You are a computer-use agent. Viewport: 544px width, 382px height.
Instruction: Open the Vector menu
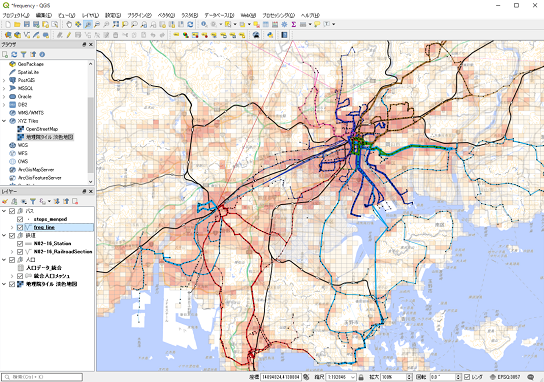pyautogui.click(x=166, y=15)
